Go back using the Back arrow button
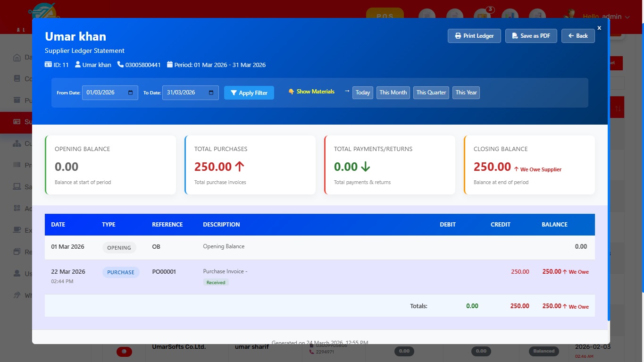The image size is (644, 362). tap(577, 36)
